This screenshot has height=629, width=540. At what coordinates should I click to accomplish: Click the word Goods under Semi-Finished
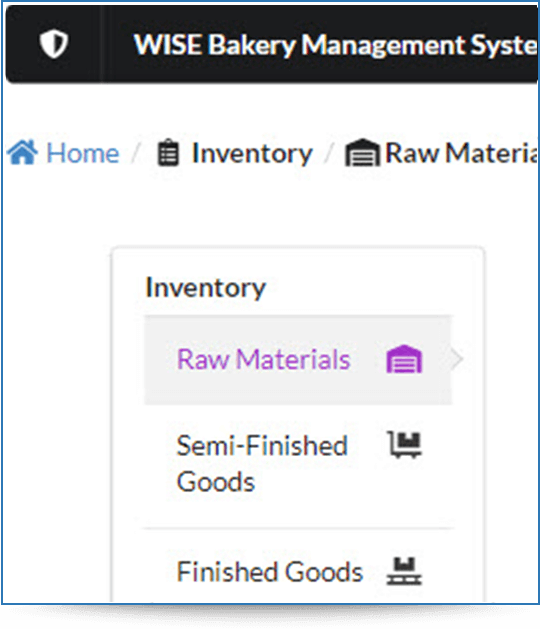216,482
